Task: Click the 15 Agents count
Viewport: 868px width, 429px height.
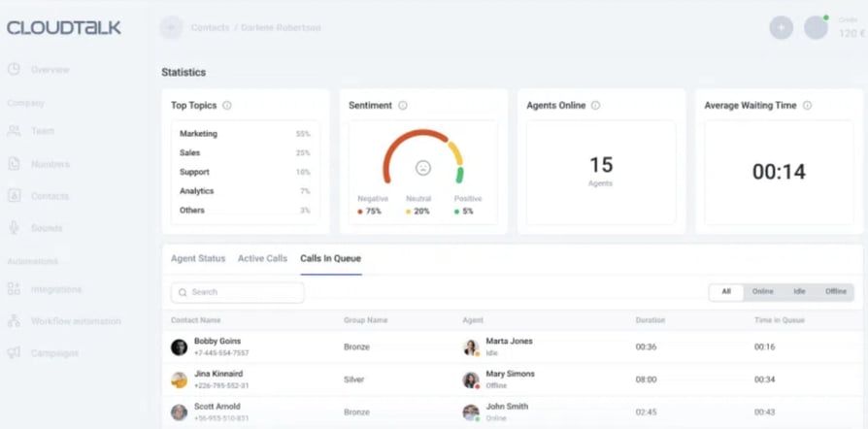Action: point(601,165)
